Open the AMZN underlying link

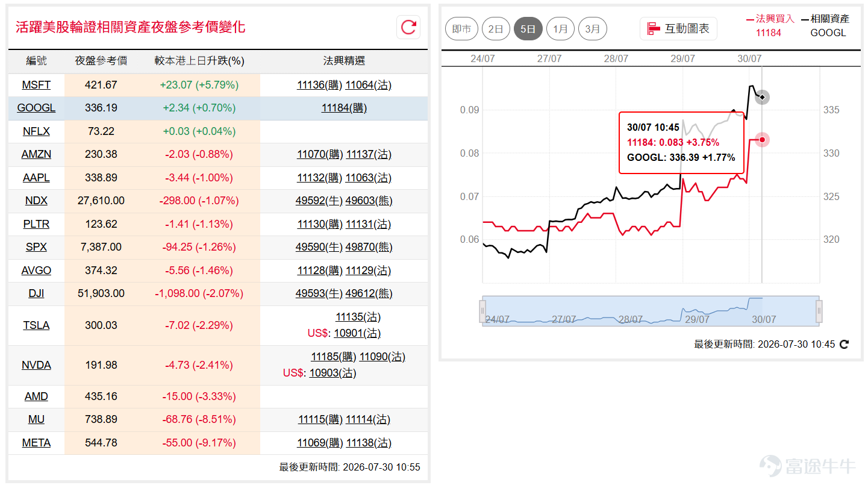[36, 154]
